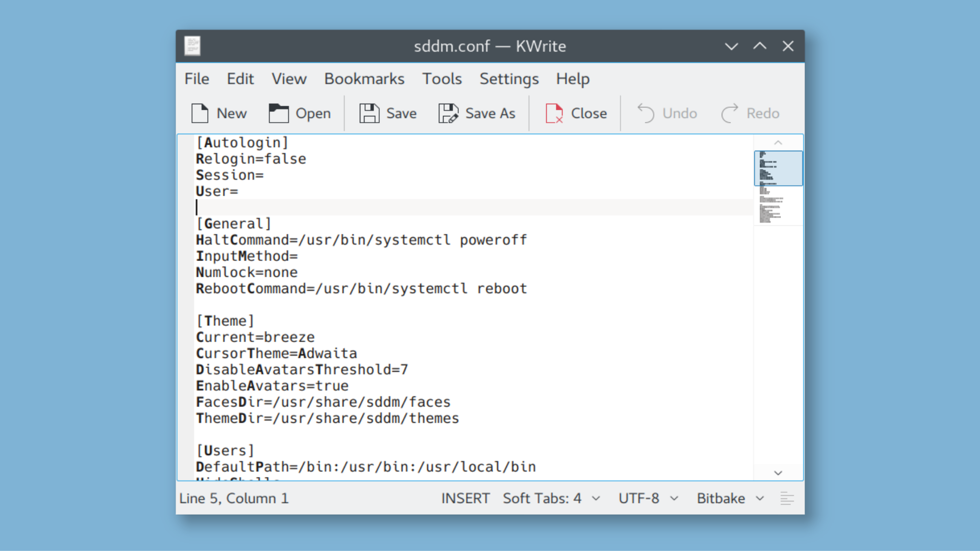This screenshot has height=551, width=980.
Task: Click the scroll down arrow below the minimap
Action: point(778,473)
